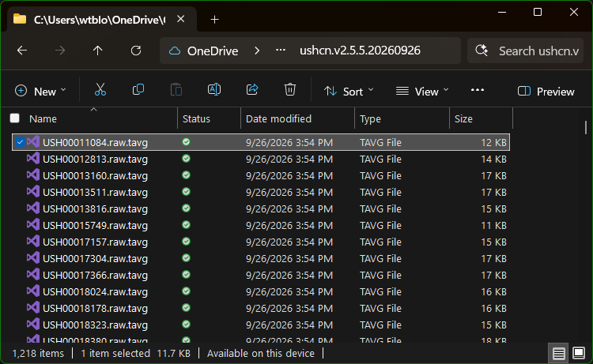The image size is (593, 364).
Task: Uncheck the USH00011084.raw.tavg checkbox
Action: pyautogui.click(x=20, y=142)
